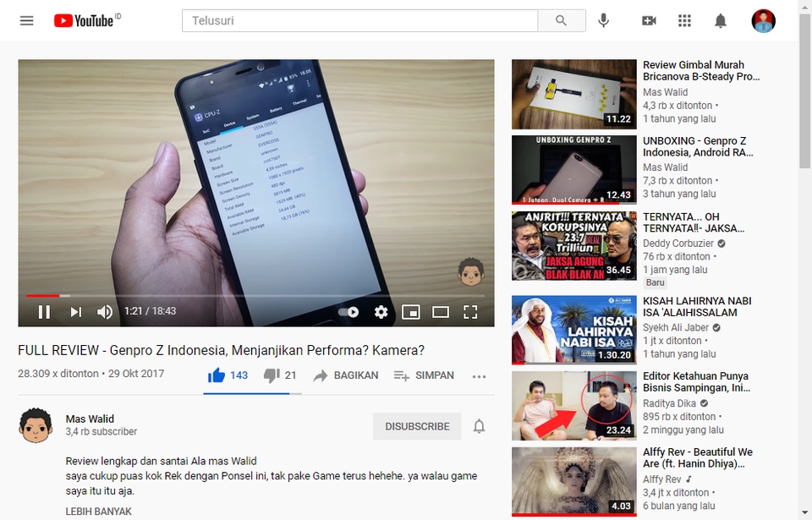Click the SIMPAN save to playlist button
812x520 pixels.
point(424,375)
